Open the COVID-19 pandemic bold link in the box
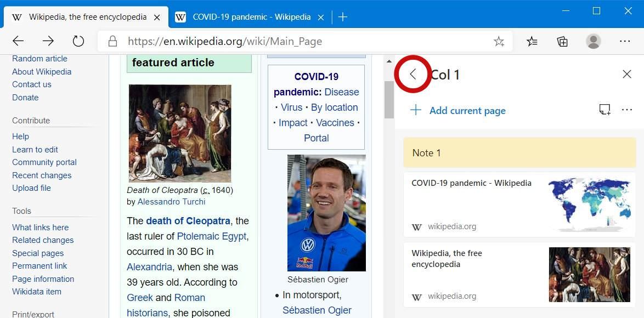Screen dimensions: 644x318 coord(307,84)
